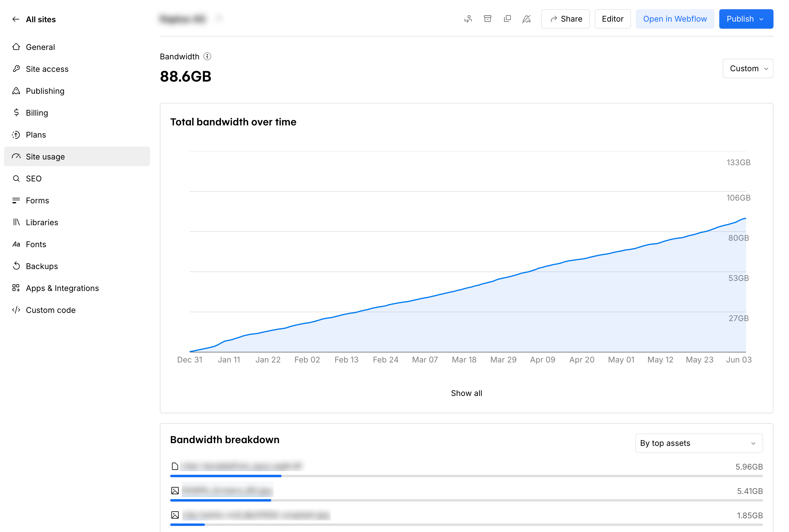Open the Bandwidth info tooltip icon

tap(207, 56)
